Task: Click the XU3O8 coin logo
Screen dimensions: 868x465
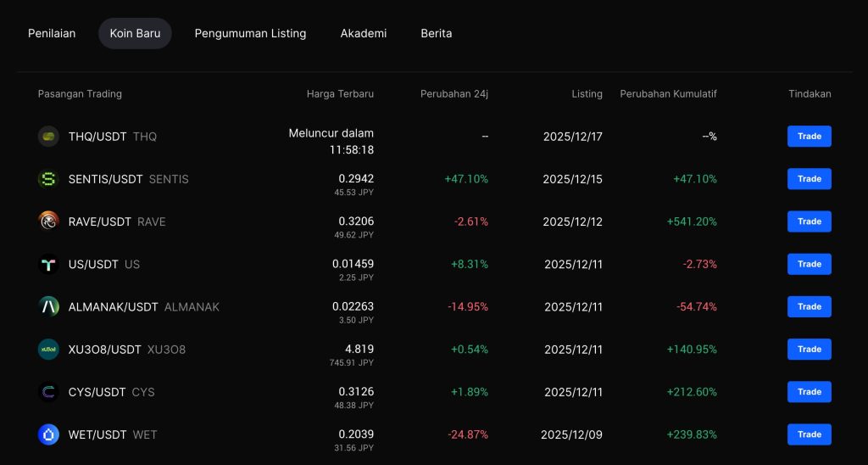Action: point(48,349)
